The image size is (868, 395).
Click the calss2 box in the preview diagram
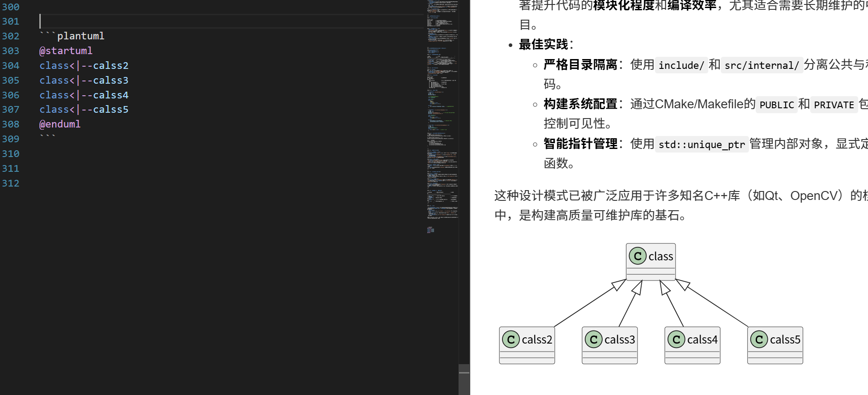527,345
